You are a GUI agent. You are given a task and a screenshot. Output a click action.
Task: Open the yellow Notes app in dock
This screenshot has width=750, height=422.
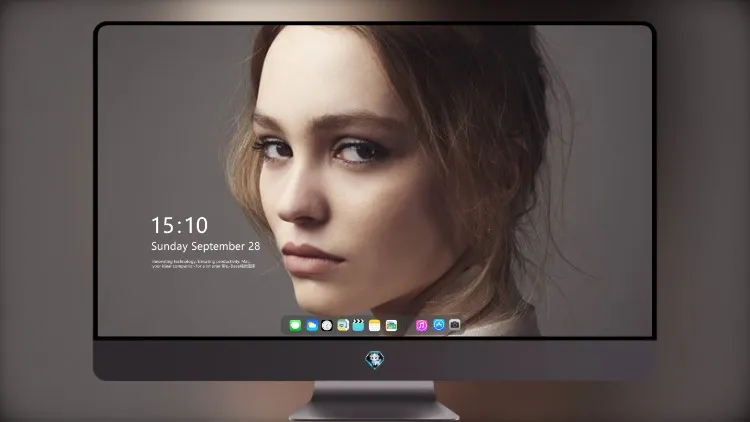tap(375, 325)
